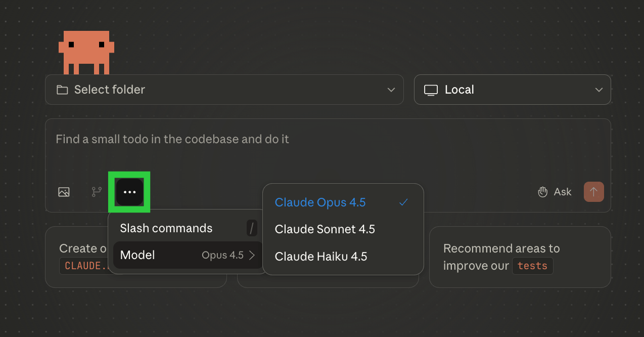Viewport: 644px width, 337px height.
Task: Click the three-dots more options button
Action: 130,192
